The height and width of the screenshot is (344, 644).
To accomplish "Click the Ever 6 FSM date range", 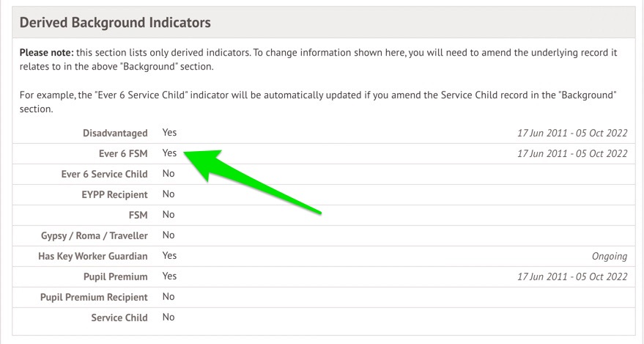I will point(571,154).
